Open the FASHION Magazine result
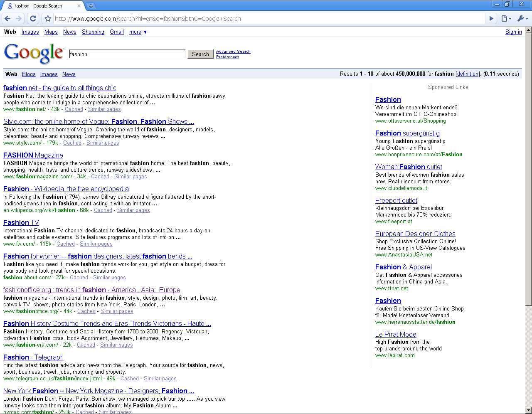The image size is (532, 414). coord(33,155)
